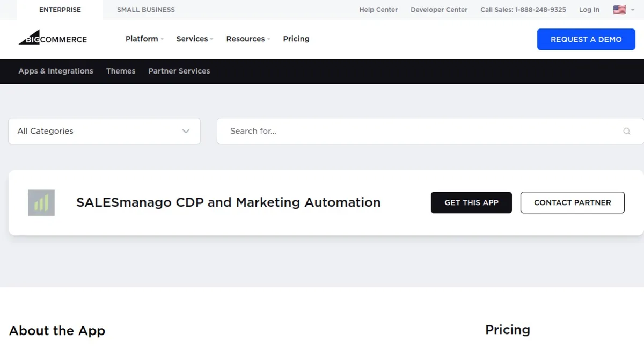This screenshot has height=349, width=644.
Task: Click the SALESmanago app logo thumbnail
Action: (41, 202)
